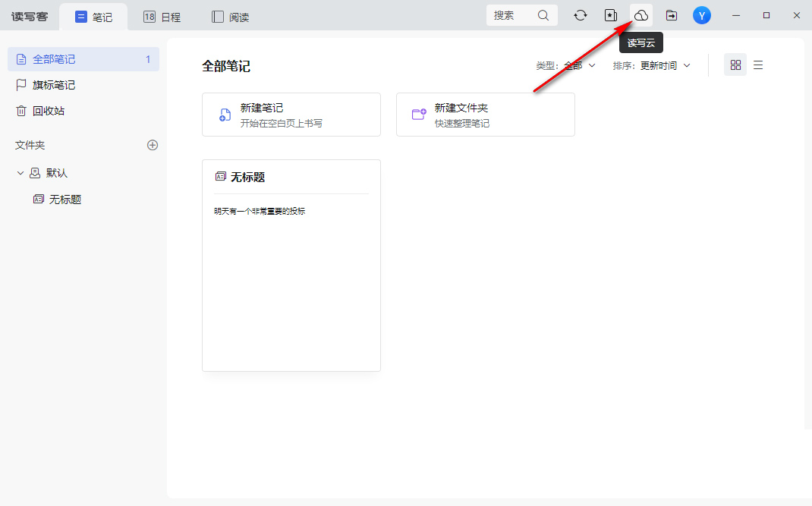This screenshot has width=812, height=506.
Task: Close the 读写客 window
Action: [x=797, y=15]
